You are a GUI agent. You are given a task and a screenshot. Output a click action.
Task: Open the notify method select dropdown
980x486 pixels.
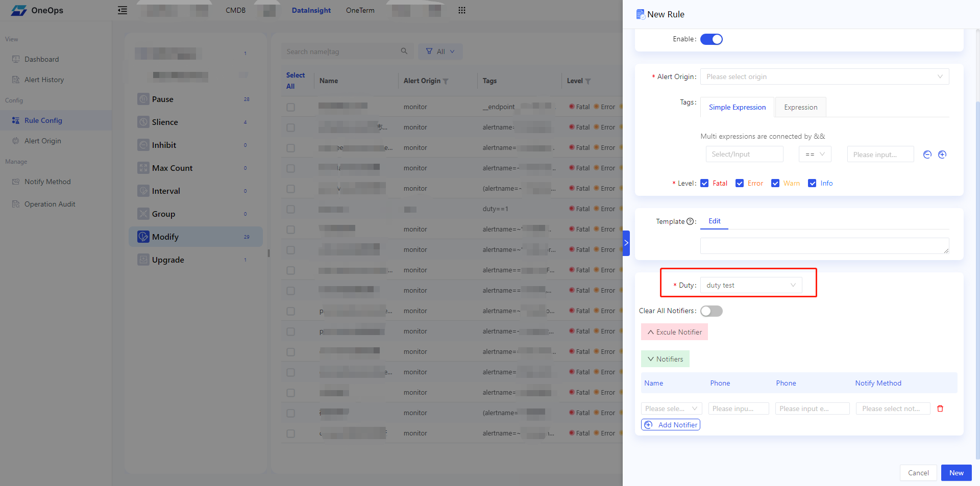893,408
